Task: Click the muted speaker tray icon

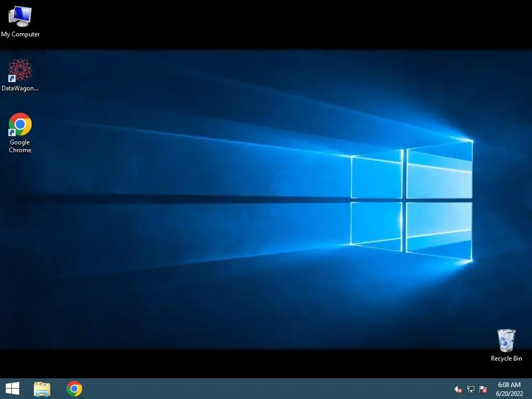Action: coord(458,389)
